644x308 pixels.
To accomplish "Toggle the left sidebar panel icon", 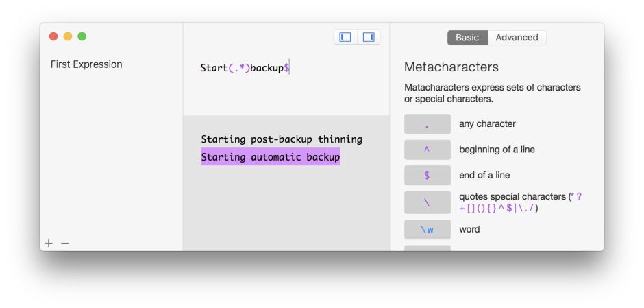I will (x=345, y=37).
